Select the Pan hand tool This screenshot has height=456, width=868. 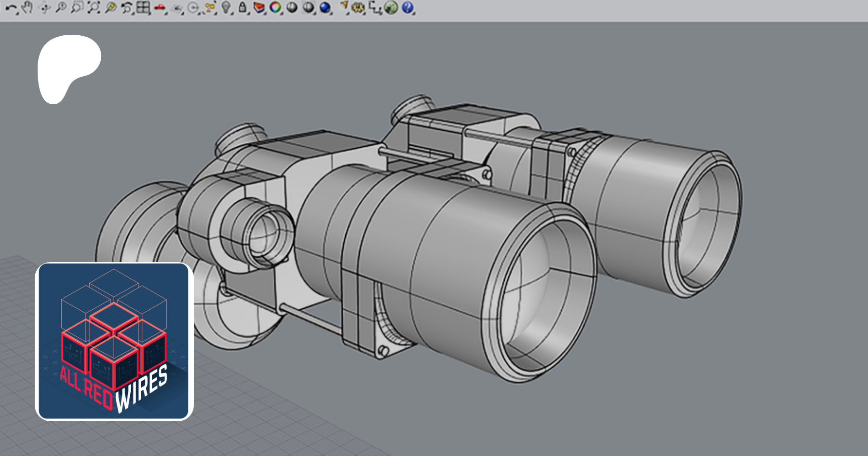point(27,8)
